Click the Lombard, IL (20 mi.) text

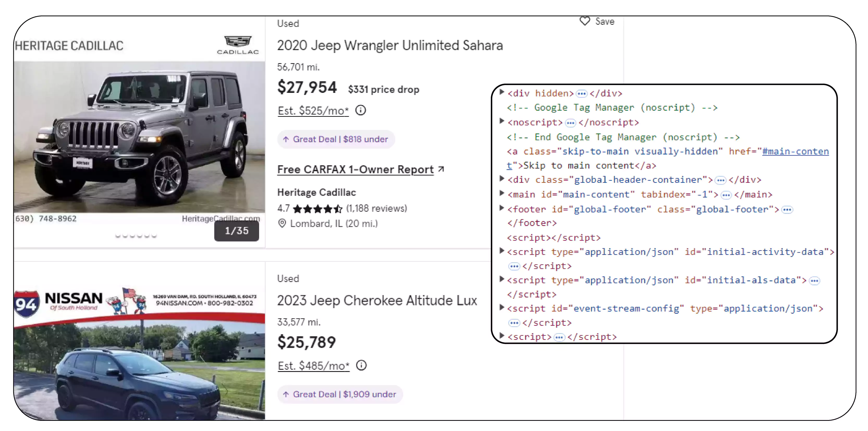[334, 224]
